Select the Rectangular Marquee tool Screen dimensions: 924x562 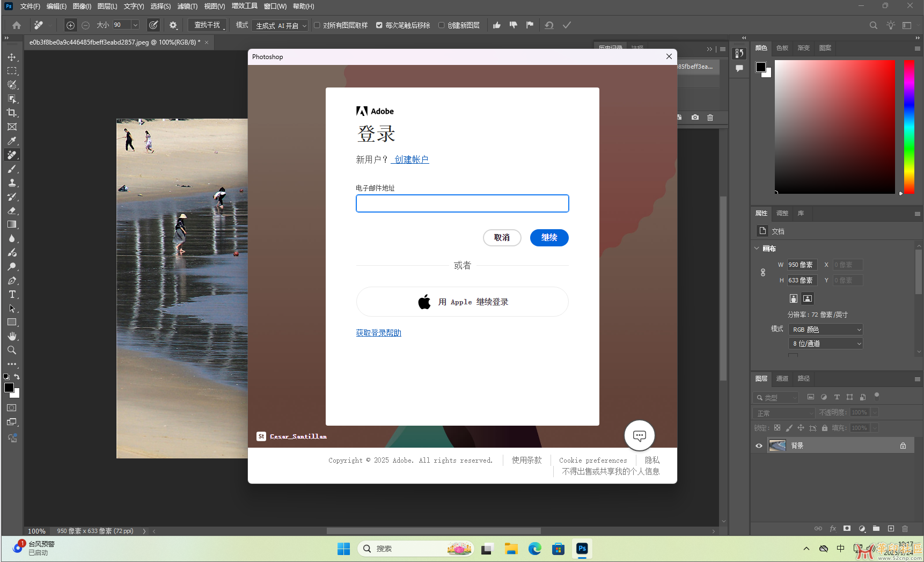pos(12,71)
